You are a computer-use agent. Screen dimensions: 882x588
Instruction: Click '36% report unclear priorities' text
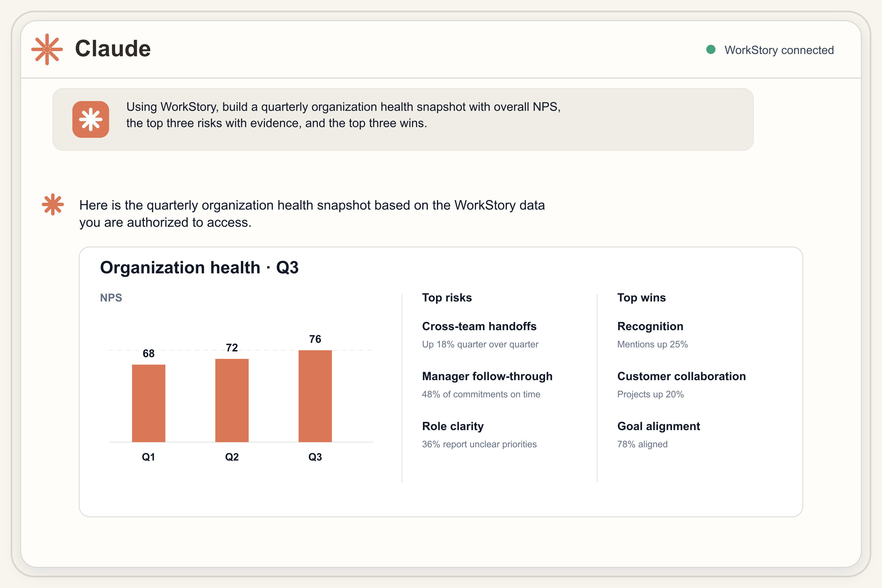click(x=479, y=444)
